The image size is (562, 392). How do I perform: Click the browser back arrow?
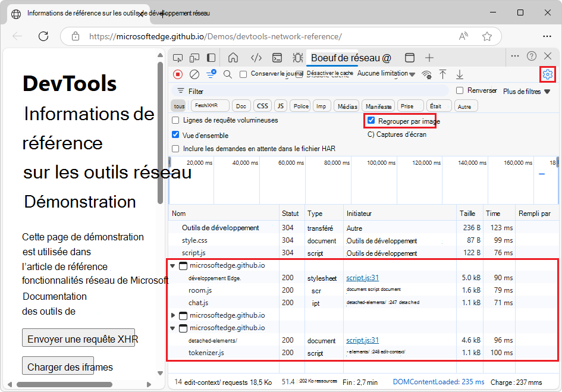click(17, 36)
